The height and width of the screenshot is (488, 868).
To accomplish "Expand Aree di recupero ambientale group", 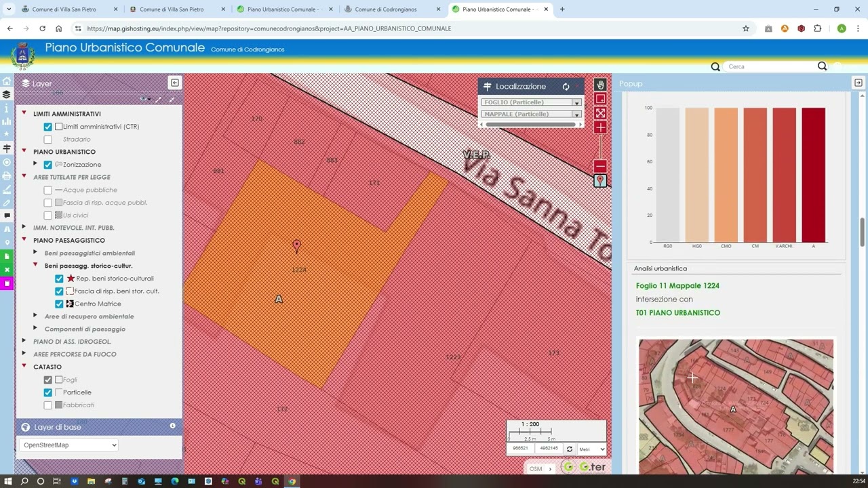I will tap(35, 316).
